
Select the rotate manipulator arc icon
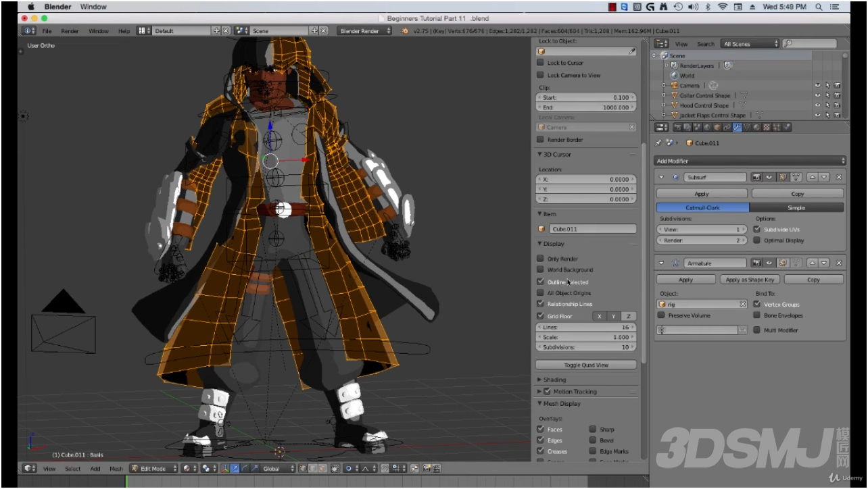(x=244, y=468)
